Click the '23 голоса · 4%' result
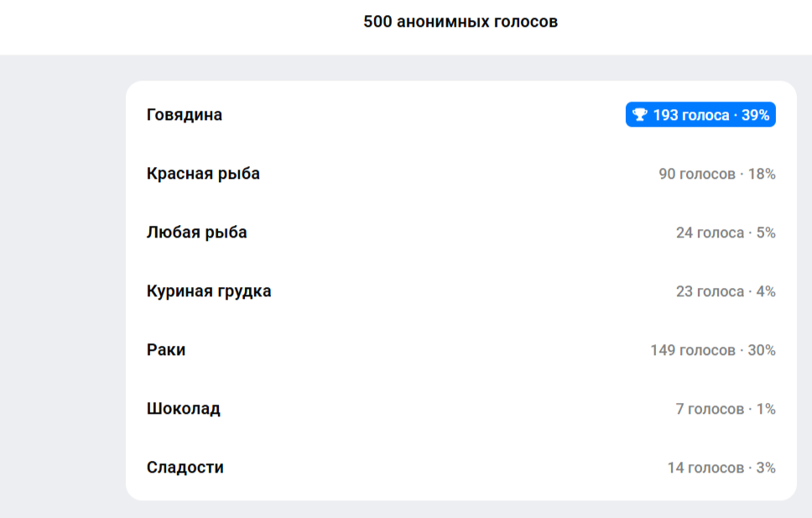Image resolution: width=812 pixels, height=518 pixels. [726, 291]
